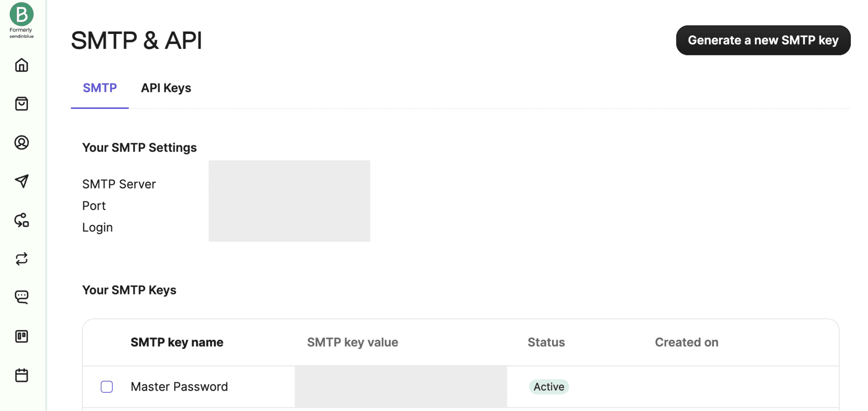Select the Transactional arrows icon
868x411 pixels.
(21, 259)
